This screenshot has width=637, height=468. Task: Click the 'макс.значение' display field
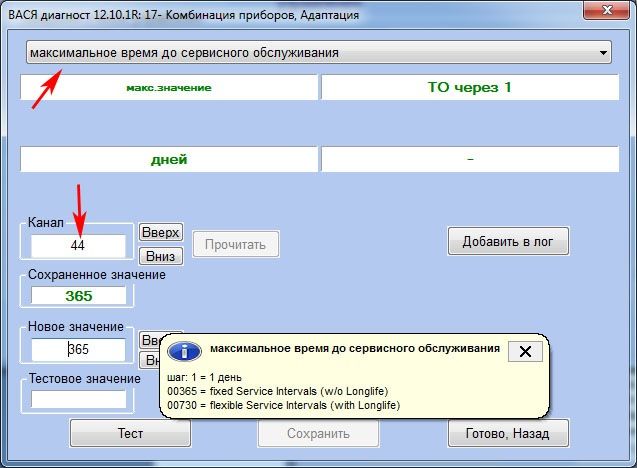168,87
